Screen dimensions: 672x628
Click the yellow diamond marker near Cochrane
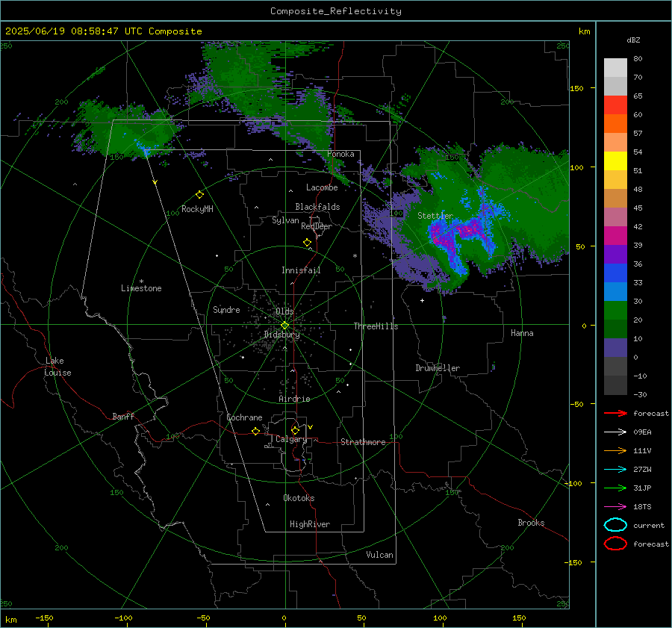pyautogui.click(x=255, y=432)
